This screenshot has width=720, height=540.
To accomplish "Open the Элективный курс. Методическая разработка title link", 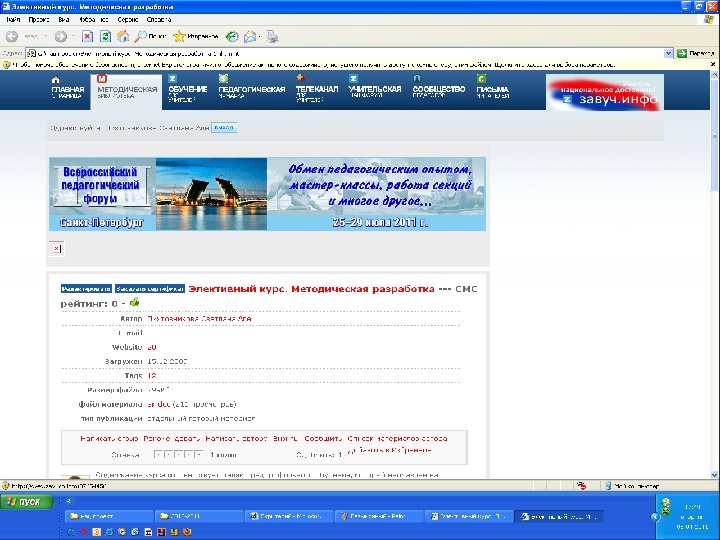I will (x=311, y=289).
